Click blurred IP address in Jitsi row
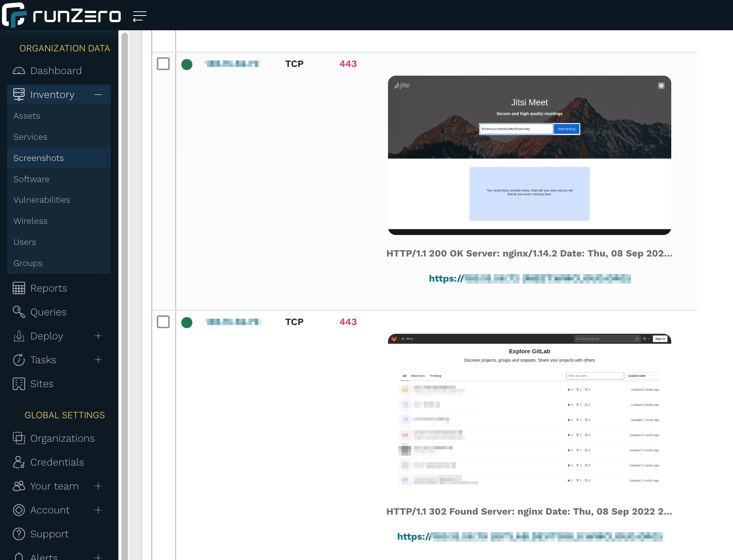733x560 pixels. (x=233, y=64)
